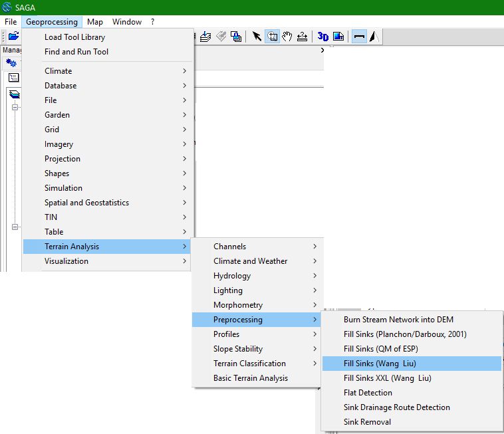Select the Pan hand tool
Viewport: 504px width, 434px height.
pos(287,37)
